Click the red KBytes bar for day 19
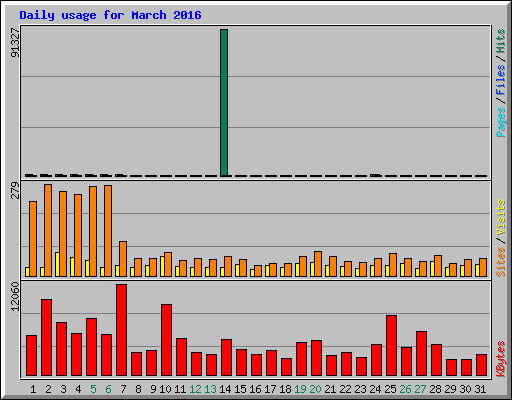 302,359
